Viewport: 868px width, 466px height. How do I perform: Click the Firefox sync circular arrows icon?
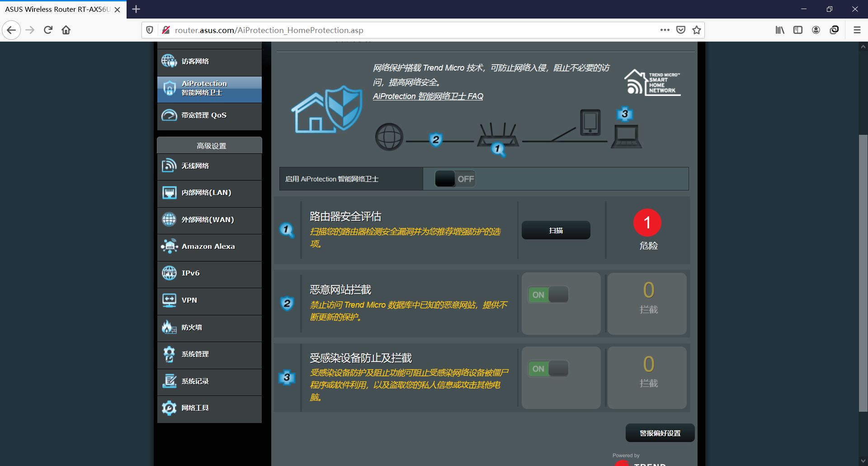coord(834,30)
